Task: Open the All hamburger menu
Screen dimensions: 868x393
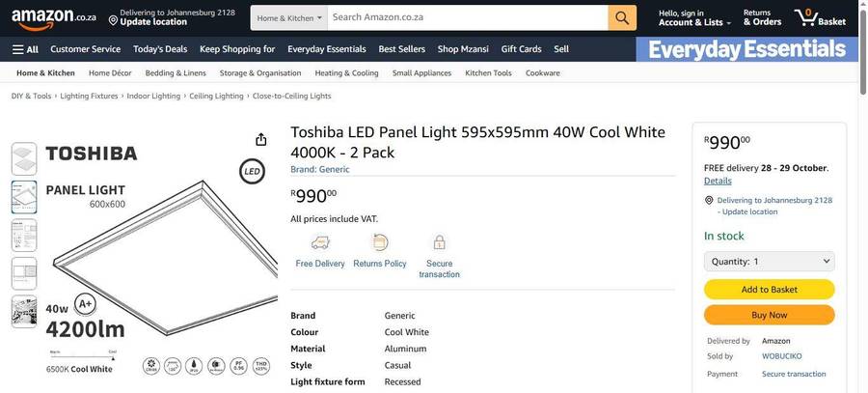Action: (25, 49)
